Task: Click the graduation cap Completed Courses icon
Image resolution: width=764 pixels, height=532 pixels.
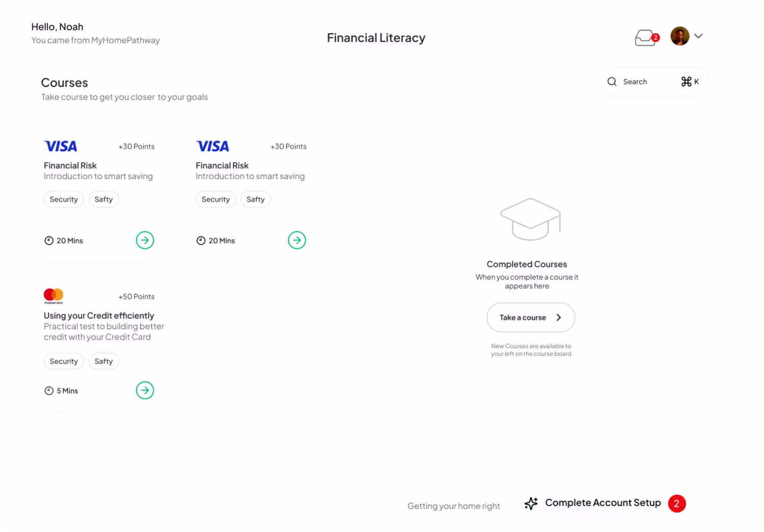Action: click(530, 219)
